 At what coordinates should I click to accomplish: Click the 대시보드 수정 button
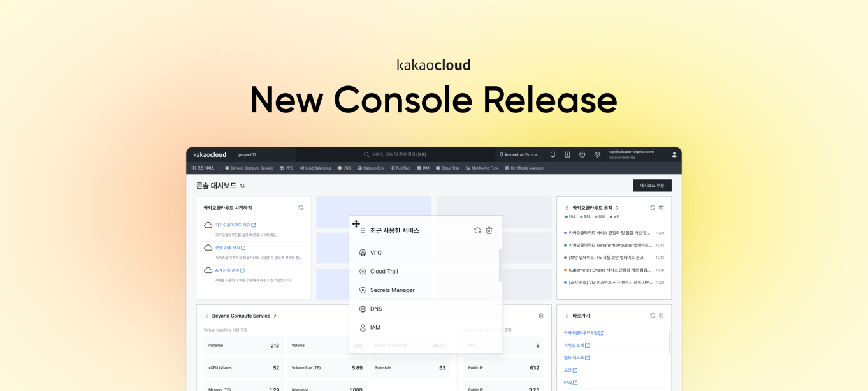(652, 186)
